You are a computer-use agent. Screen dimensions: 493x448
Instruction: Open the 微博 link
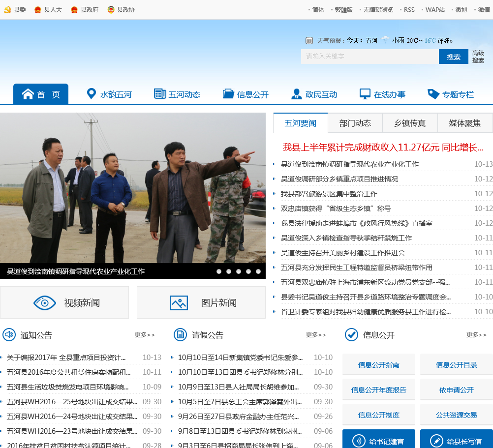[461, 10]
